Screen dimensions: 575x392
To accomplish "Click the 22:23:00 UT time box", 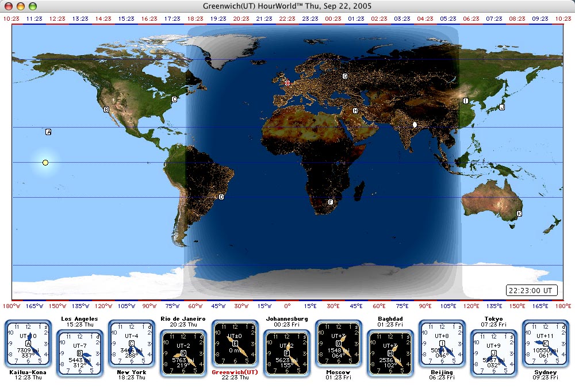I will pyautogui.click(x=531, y=290).
